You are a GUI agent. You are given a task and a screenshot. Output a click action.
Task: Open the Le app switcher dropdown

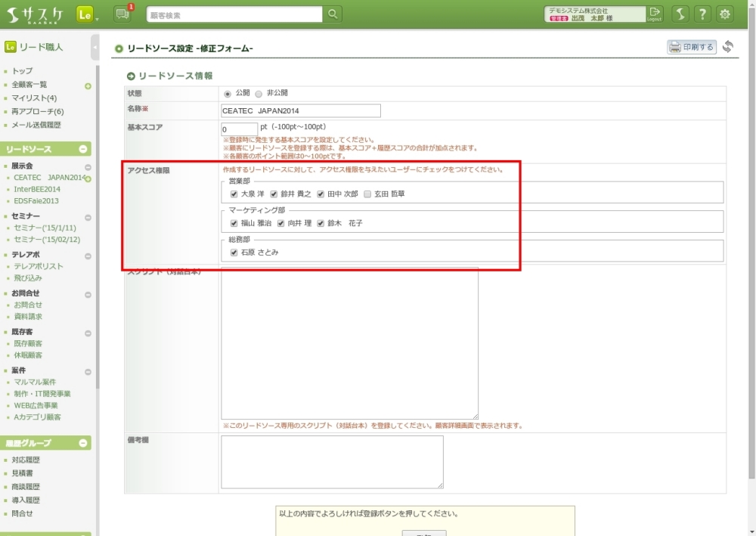pyautogui.click(x=87, y=15)
